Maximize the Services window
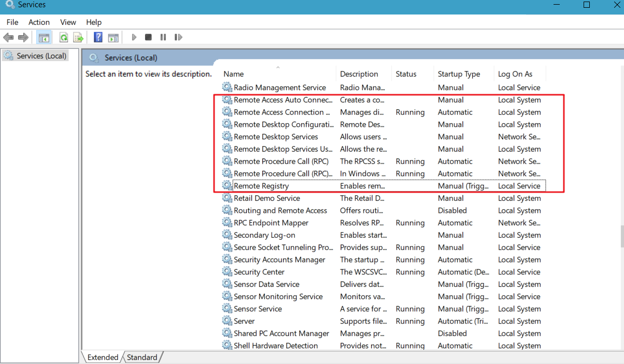The width and height of the screenshot is (624, 364). [587, 5]
